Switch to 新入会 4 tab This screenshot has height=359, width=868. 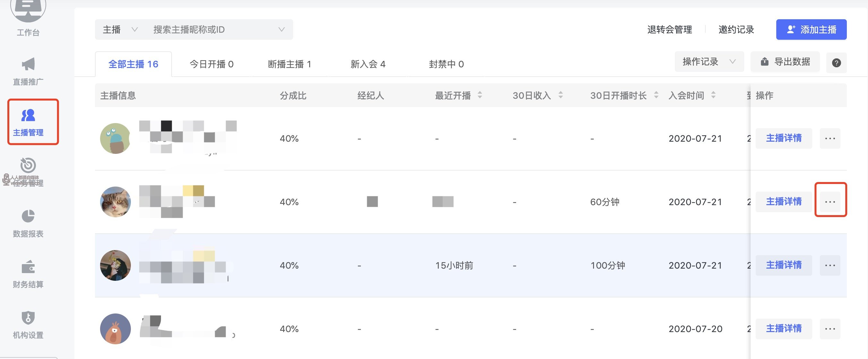pos(368,64)
